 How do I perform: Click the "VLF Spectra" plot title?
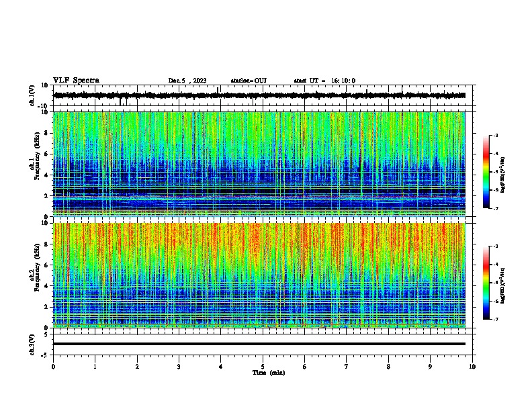(x=76, y=81)
